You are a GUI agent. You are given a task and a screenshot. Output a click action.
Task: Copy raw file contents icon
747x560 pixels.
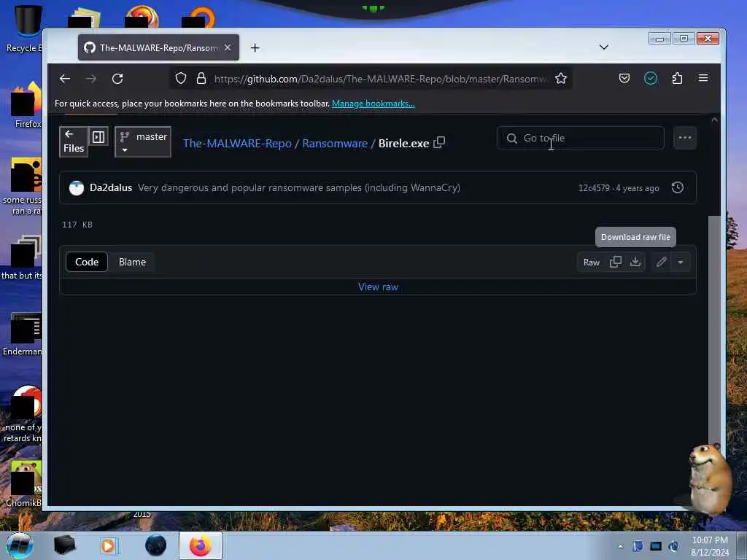[616, 262]
